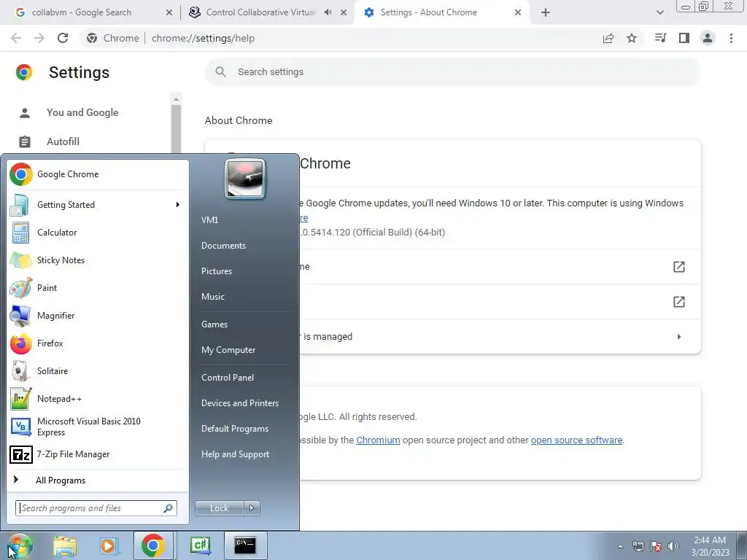
Task: Open Action Center flag icon
Action: 656,546
